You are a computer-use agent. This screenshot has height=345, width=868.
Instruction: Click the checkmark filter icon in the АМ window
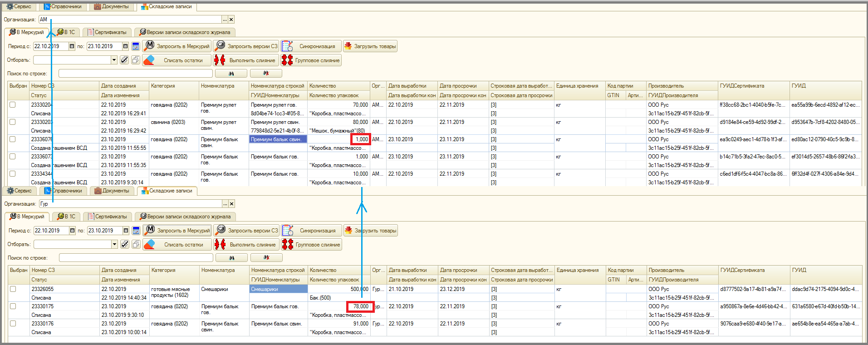(124, 60)
